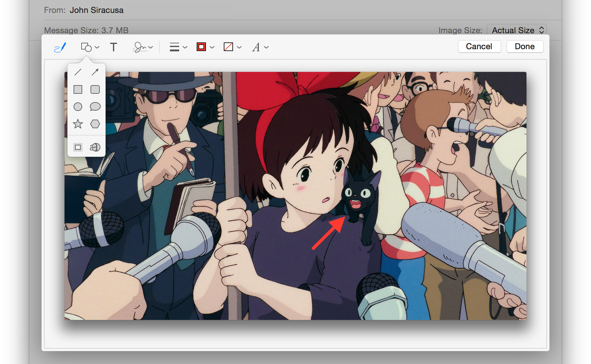Expand the Shape Style dropdown chevron

(x=185, y=47)
